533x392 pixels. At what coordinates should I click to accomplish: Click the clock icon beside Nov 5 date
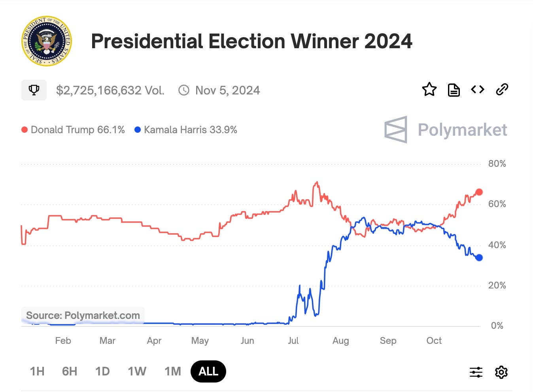tap(184, 90)
